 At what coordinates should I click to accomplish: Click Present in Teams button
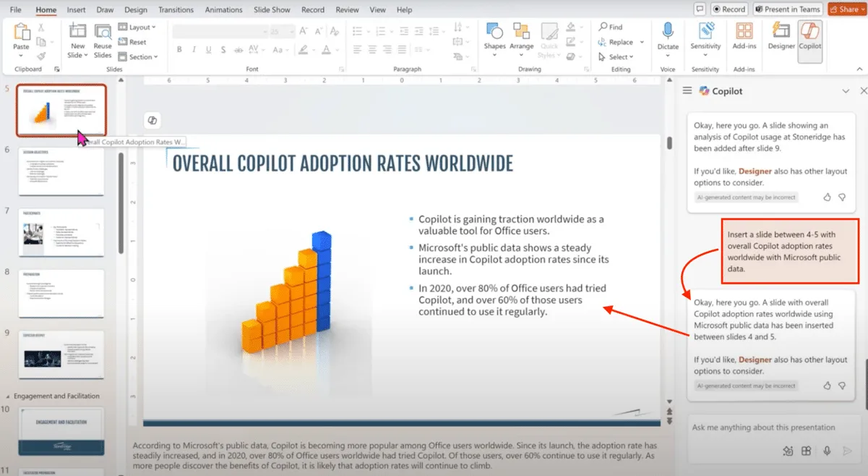coord(788,9)
